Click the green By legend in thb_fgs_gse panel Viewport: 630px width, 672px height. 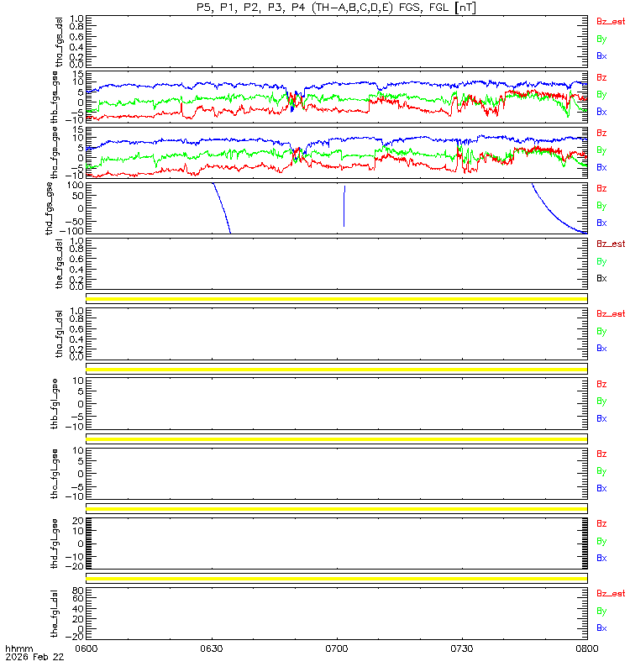(x=601, y=95)
